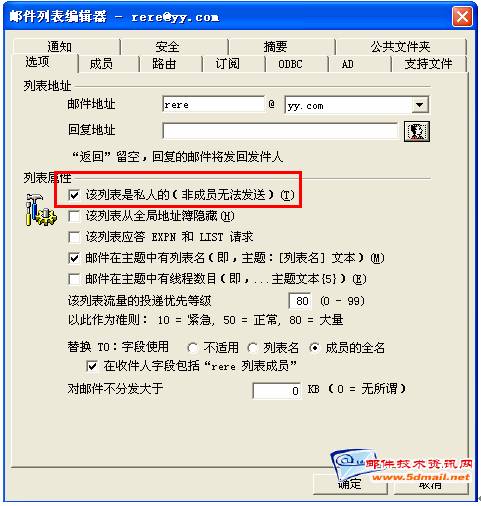The width and height of the screenshot is (481, 506).
Task: Click the delivery priority field showing 80
Action: point(300,301)
